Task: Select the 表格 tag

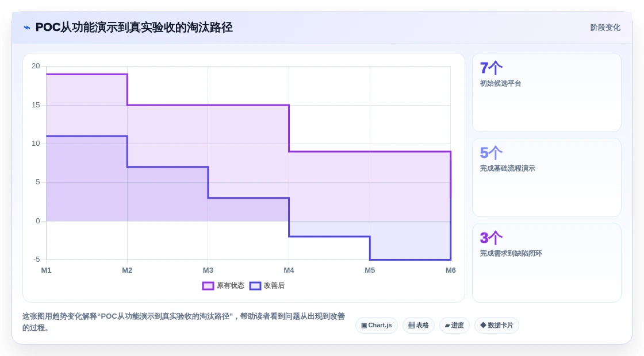Action: click(x=418, y=325)
